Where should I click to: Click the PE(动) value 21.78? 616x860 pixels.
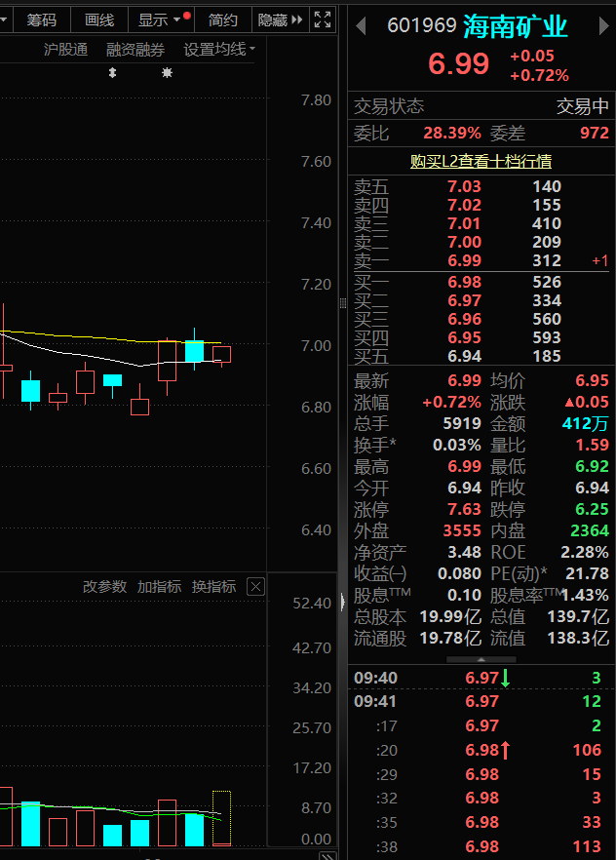pyautogui.click(x=587, y=573)
